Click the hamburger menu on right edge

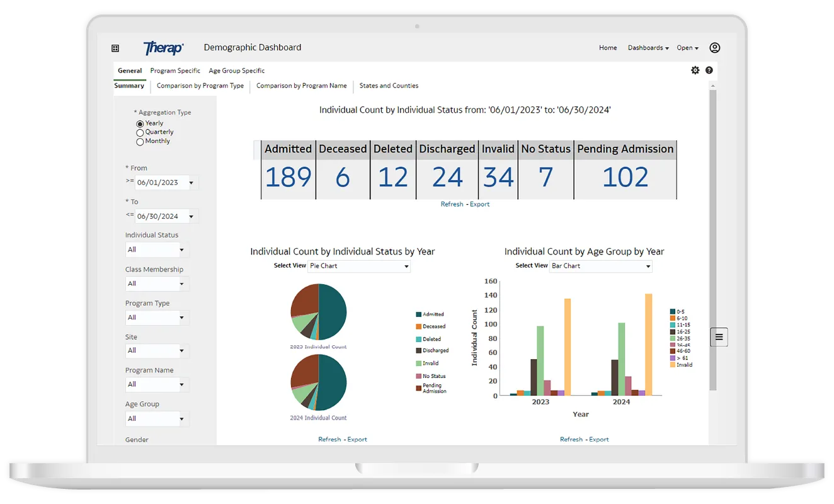click(719, 337)
